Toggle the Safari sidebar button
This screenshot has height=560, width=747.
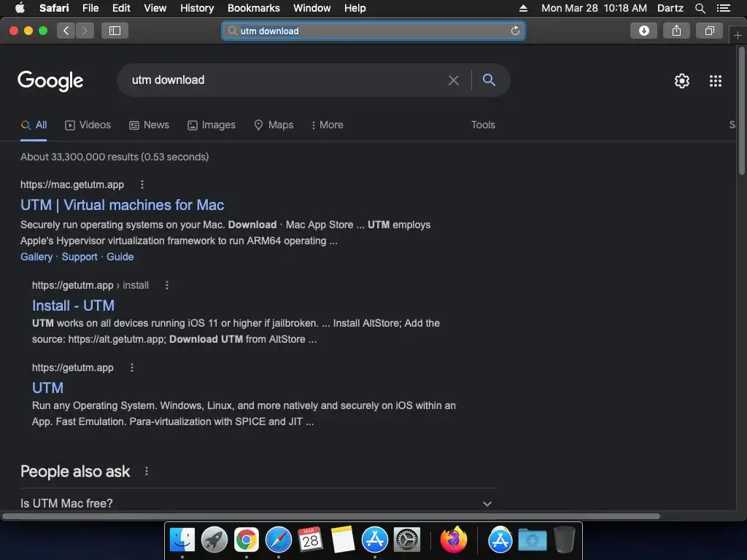pos(115,31)
